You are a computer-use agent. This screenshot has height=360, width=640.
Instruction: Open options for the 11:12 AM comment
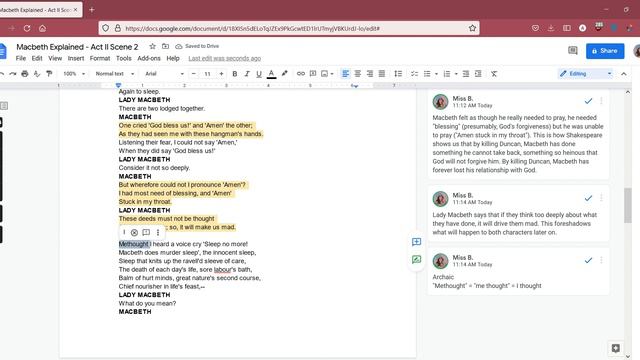click(601, 101)
